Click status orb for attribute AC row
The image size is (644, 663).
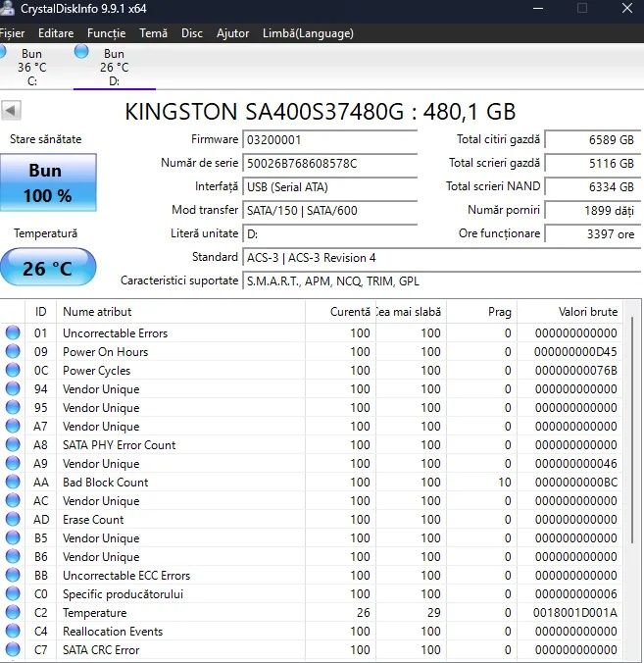coord(13,500)
